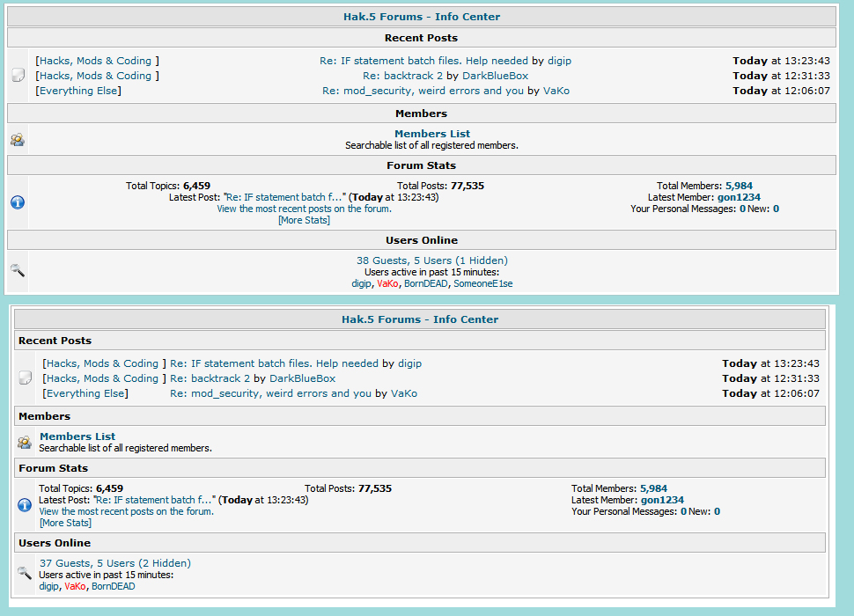This screenshot has height=616, width=854.
Task: Open digip in upper Users Online list
Action: pyautogui.click(x=361, y=283)
